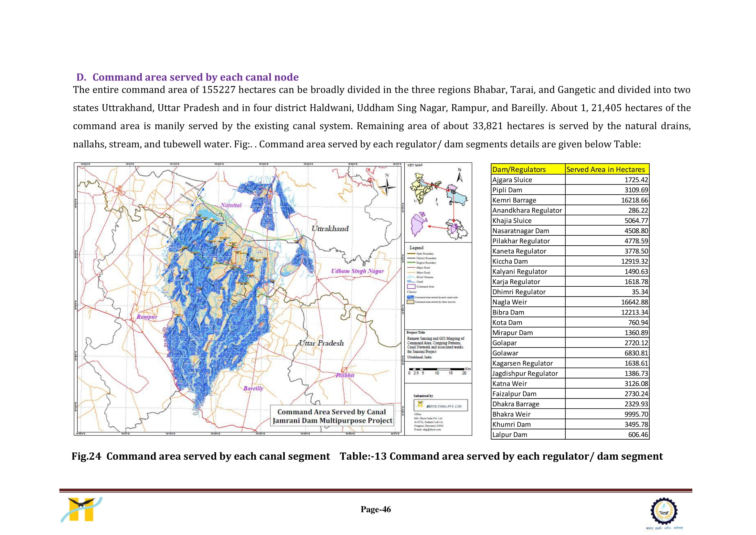This screenshot has width=756, height=535.
Task: Click the blue canal-node command area legend swatch
Action: (410, 297)
